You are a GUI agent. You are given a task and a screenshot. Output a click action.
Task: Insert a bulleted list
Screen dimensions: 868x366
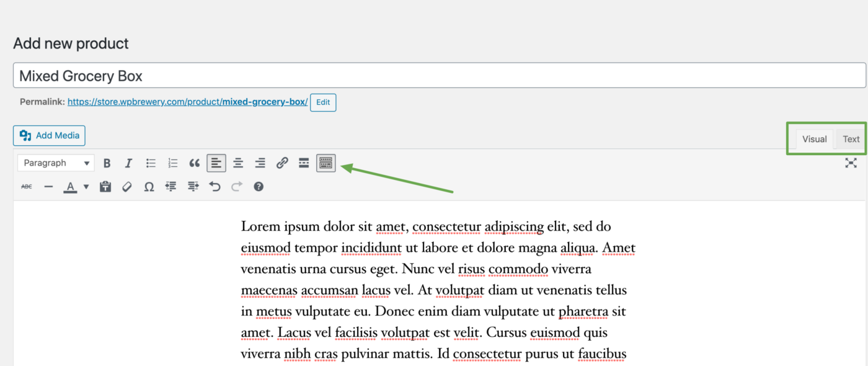tap(151, 163)
